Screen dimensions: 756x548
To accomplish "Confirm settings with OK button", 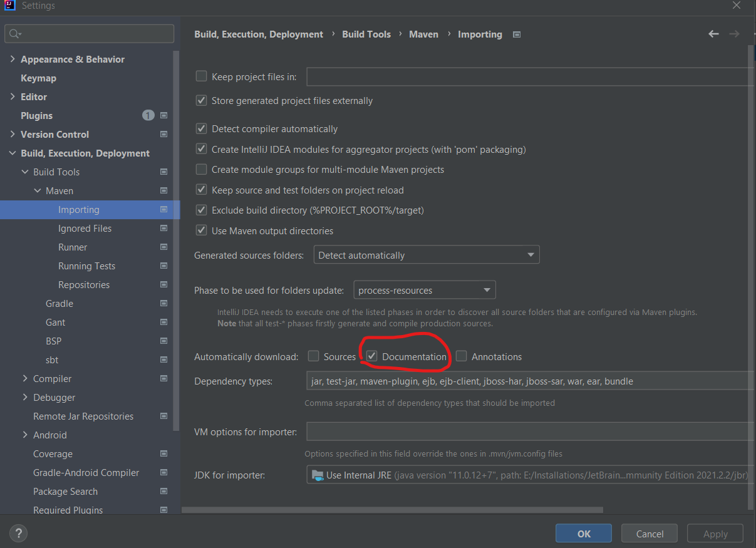I will pos(584,534).
